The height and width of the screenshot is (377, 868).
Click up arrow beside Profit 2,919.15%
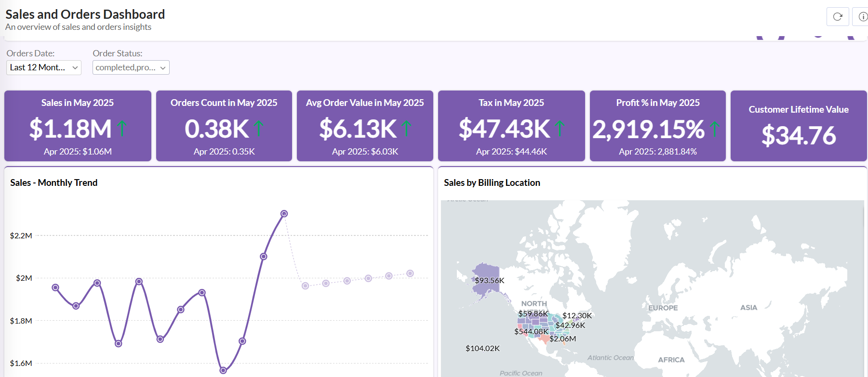pyautogui.click(x=715, y=129)
